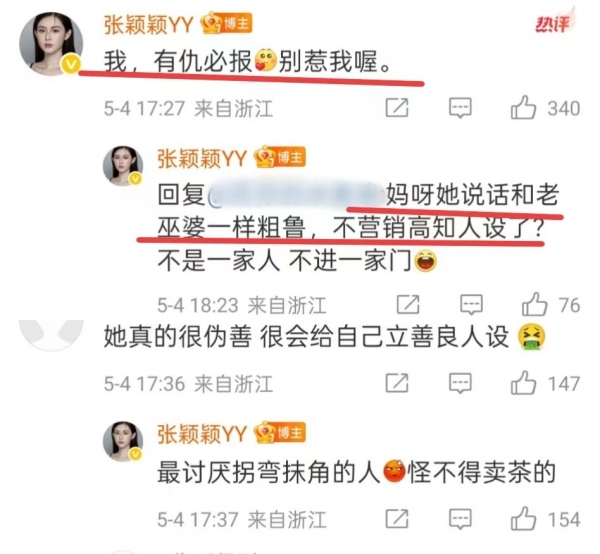Like the comment with 340 likes
Screen dimensions: 600x554
click(x=523, y=108)
